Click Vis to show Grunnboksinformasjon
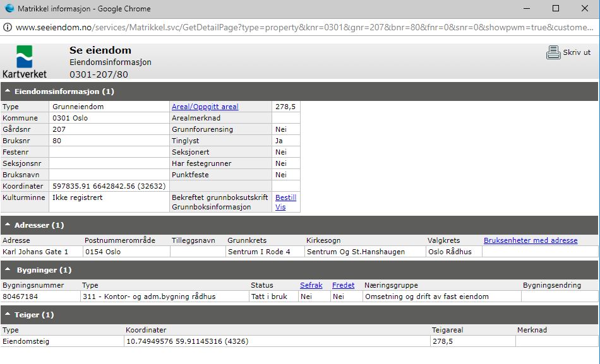 [280, 207]
